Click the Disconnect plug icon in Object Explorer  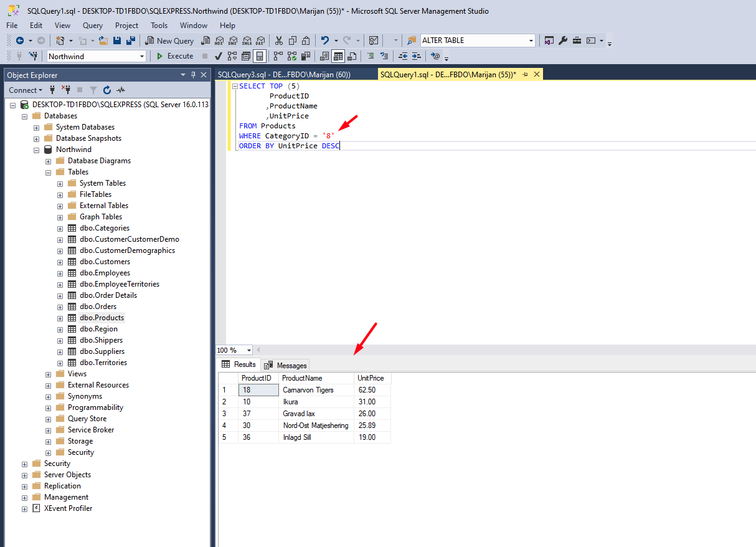point(67,90)
